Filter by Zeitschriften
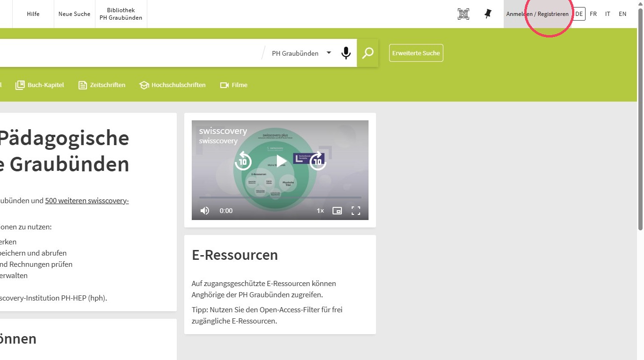This screenshot has width=644, height=360. (102, 85)
